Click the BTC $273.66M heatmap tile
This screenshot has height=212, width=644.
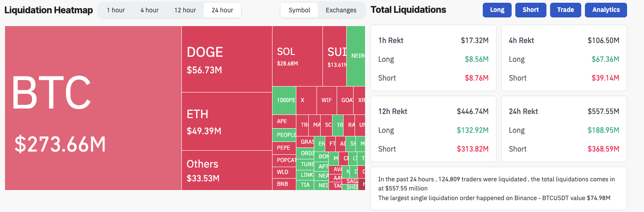coord(93,108)
